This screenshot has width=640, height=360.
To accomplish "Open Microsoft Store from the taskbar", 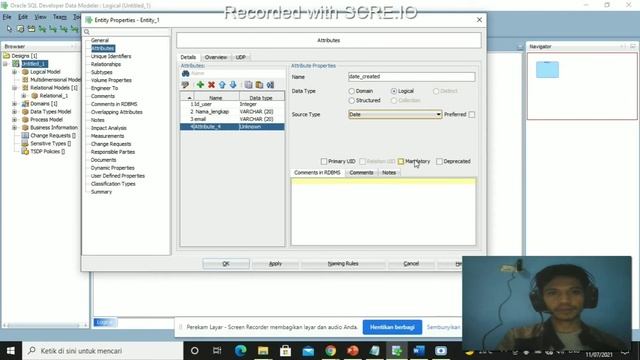I will point(285,351).
